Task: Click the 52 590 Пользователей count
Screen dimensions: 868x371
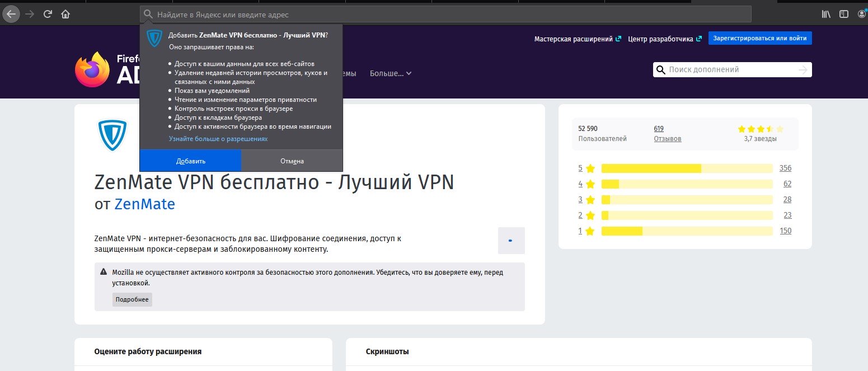Action: tap(602, 133)
